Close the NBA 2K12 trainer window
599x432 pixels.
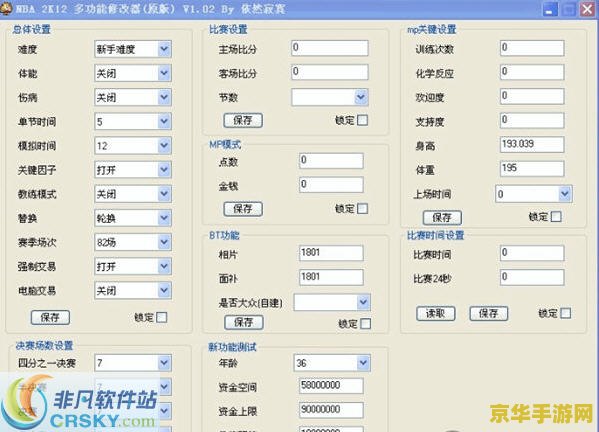coord(587,9)
